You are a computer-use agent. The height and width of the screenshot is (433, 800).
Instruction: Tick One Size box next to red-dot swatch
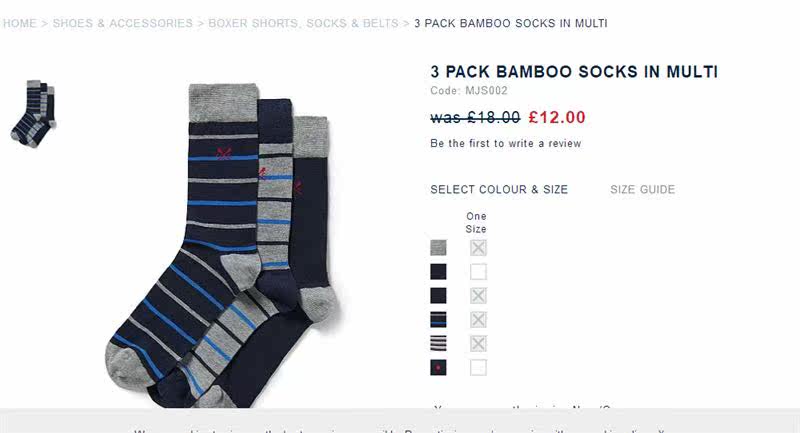pyautogui.click(x=478, y=368)
